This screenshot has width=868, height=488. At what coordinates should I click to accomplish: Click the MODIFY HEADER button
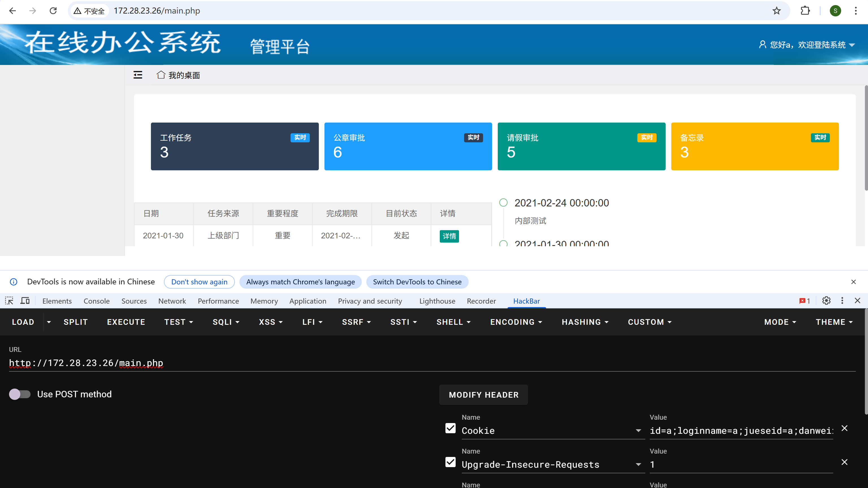(x=483, y=395)
